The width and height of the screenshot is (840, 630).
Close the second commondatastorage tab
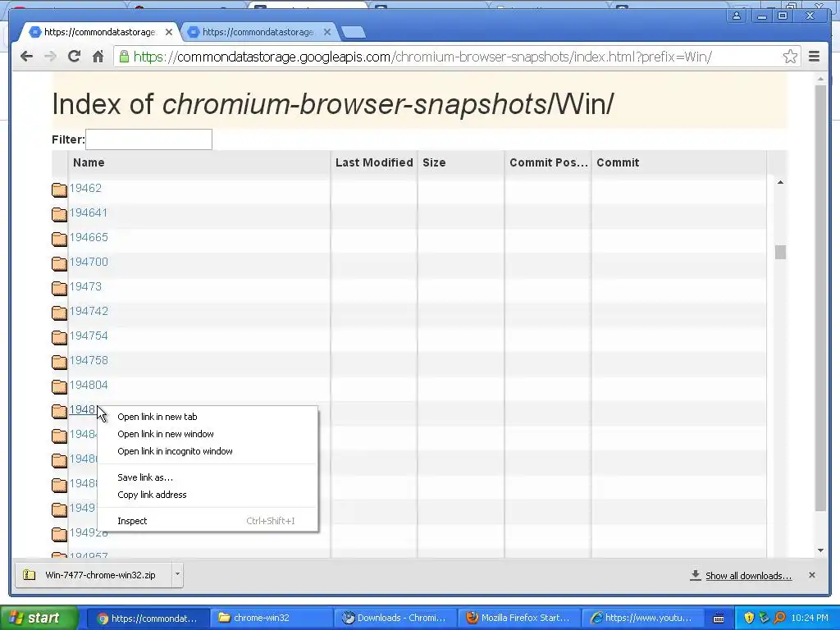pos(327,32)
